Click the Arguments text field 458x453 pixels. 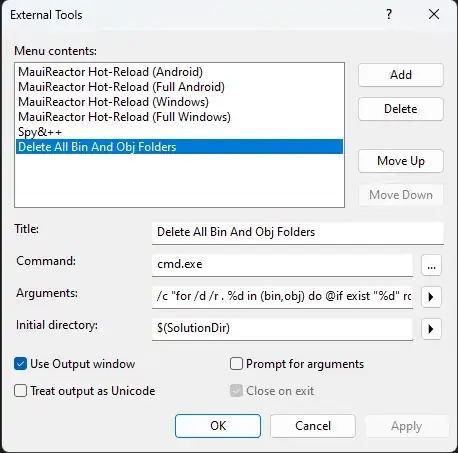(x=282, y=297)
